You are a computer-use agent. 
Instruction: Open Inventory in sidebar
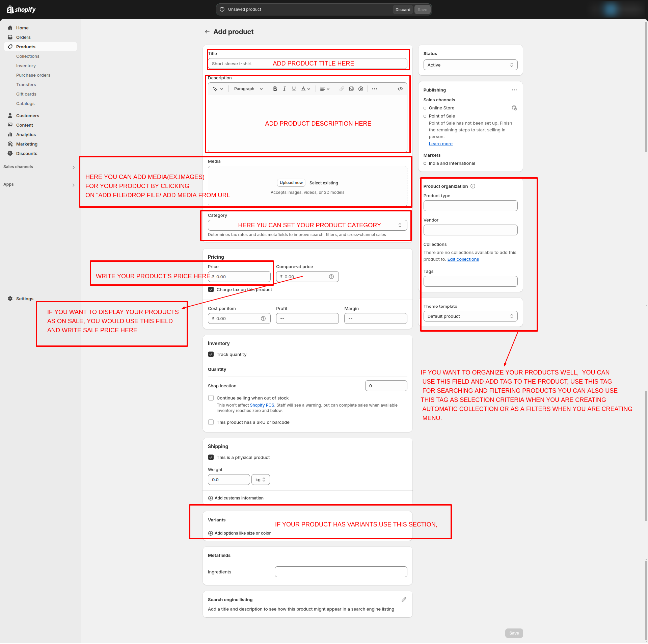pyautogui.click(x=26, y=66)
